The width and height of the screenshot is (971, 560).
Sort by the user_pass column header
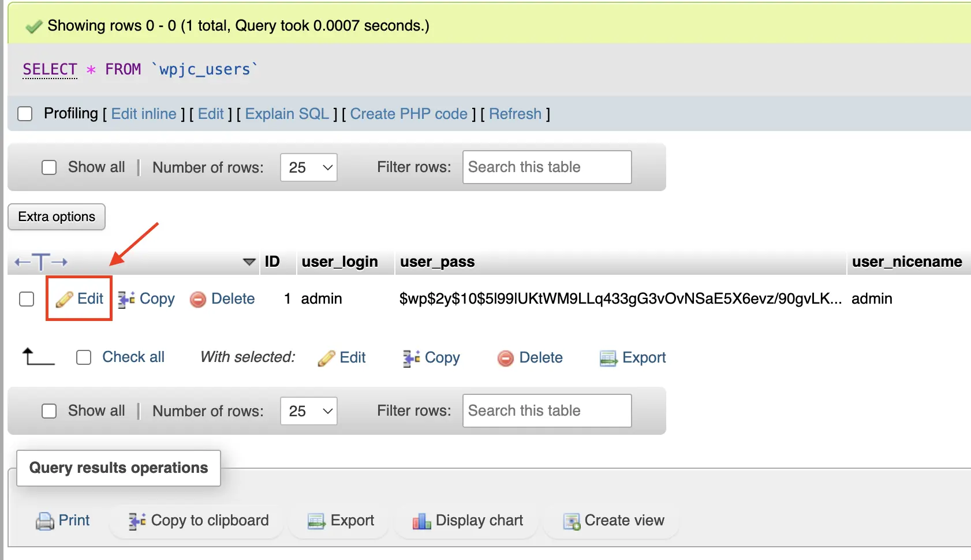[437, 262]
